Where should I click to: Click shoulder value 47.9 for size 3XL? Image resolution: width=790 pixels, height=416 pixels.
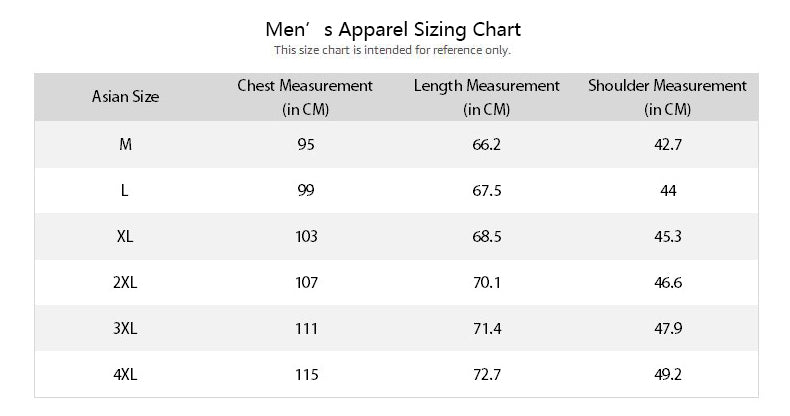[x=668, y=329]
